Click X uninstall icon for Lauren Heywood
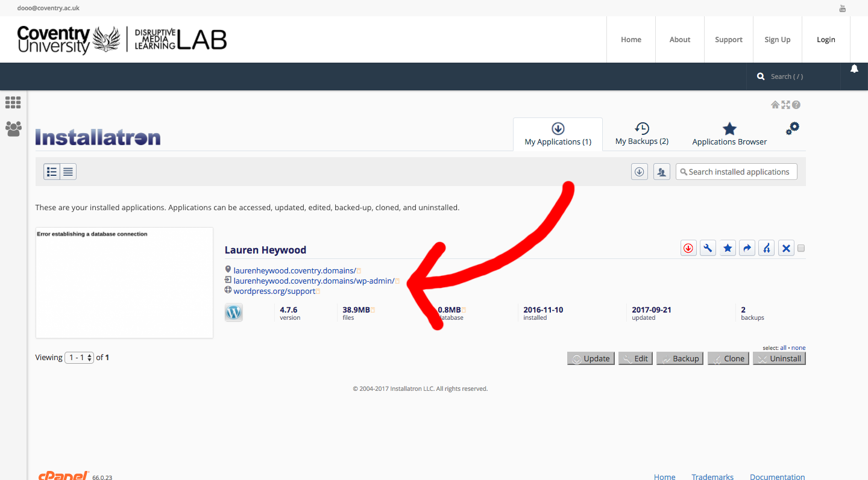 tap(786, 248)
